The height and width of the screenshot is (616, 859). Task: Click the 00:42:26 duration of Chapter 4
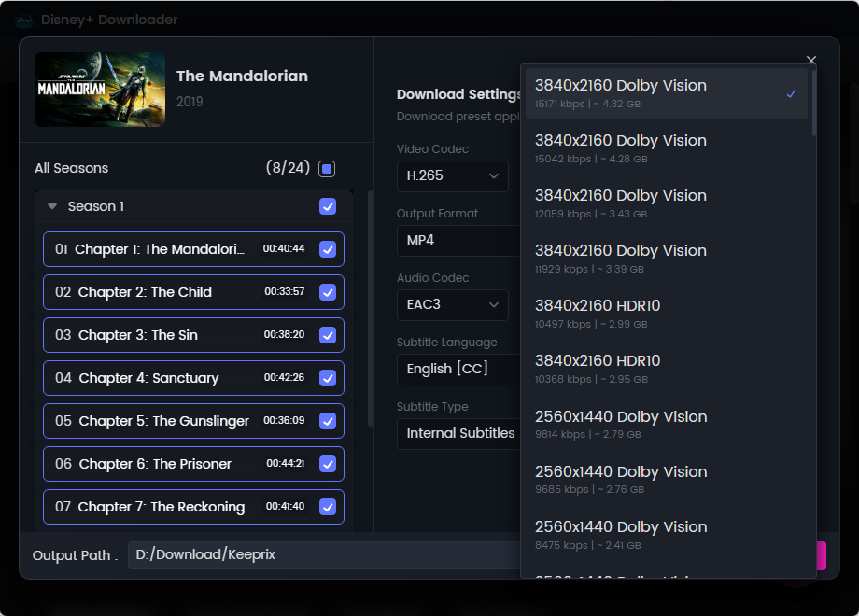285,377
